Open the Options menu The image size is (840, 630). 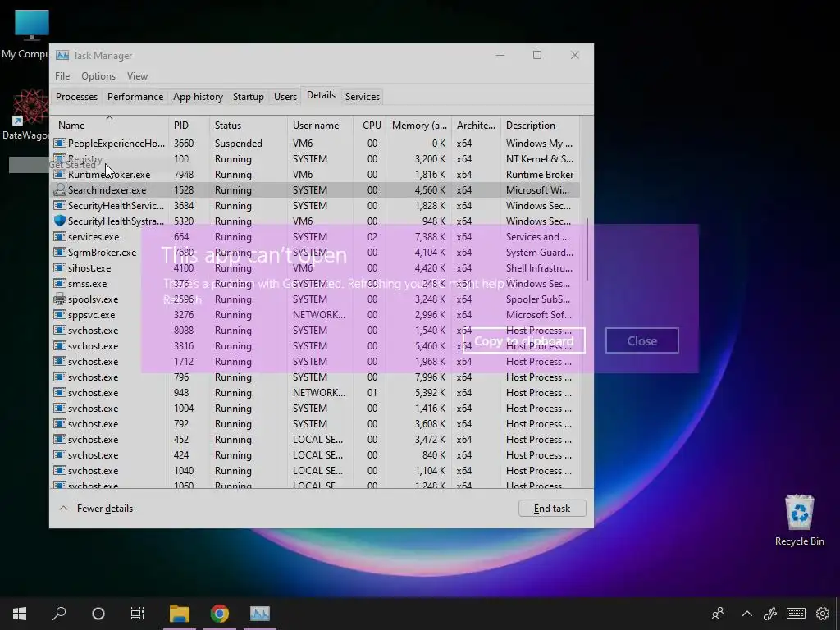(98, 76)
